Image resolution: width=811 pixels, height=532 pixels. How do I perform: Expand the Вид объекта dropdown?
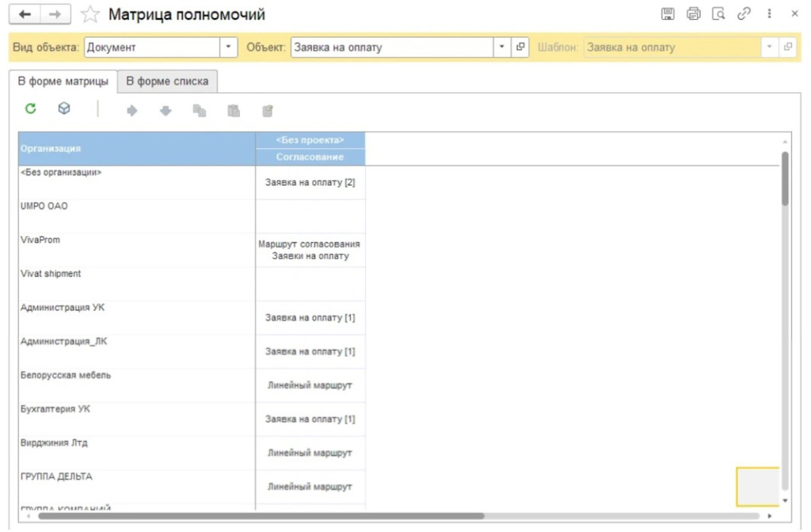point(228,47)
